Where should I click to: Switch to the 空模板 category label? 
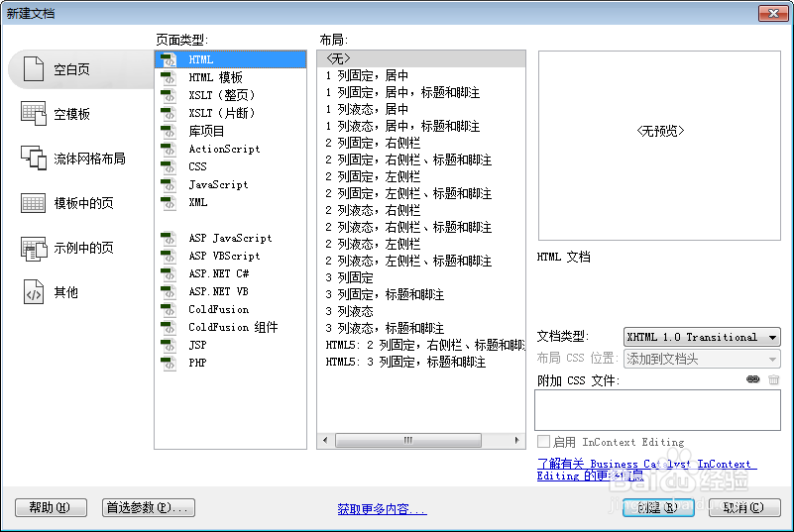[x=72, y=114]
